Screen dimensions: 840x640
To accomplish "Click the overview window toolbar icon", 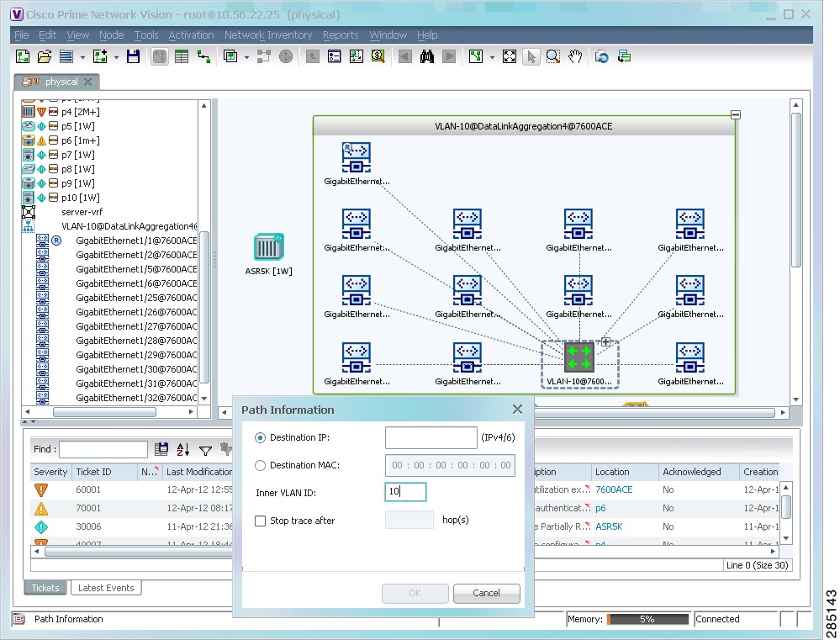I will coord(624,57).
